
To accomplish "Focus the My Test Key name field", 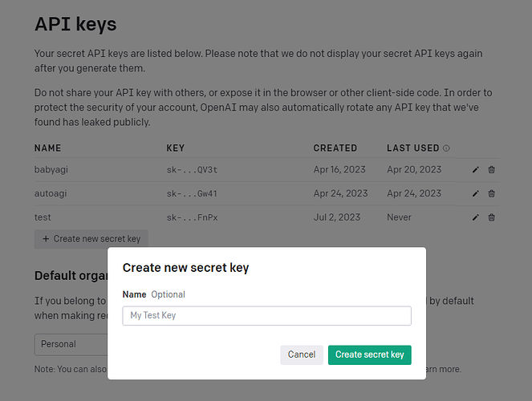I will (x=266, y=315).
